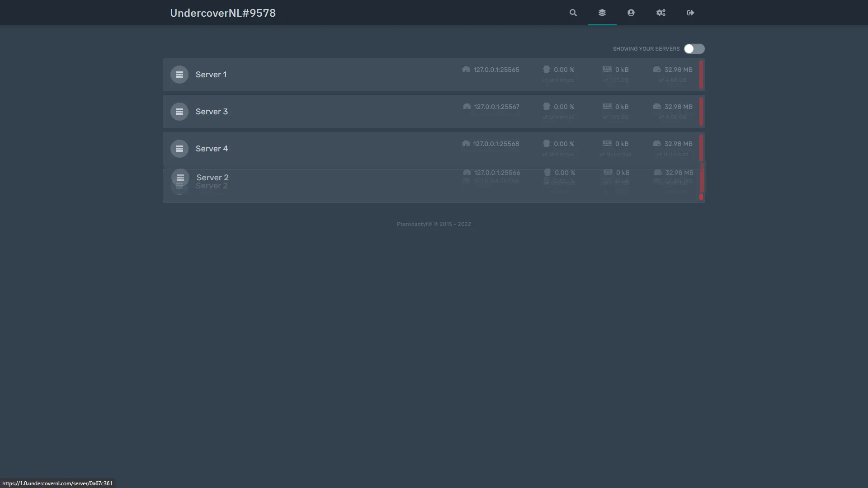Click the Server 4 stack icon
868x488 pixels.
point(179,149)
